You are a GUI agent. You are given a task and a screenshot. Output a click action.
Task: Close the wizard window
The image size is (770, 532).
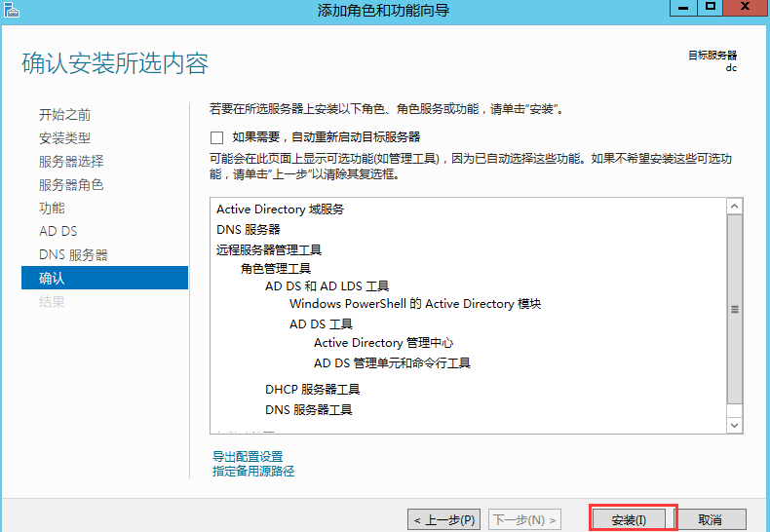coord(746,8)
